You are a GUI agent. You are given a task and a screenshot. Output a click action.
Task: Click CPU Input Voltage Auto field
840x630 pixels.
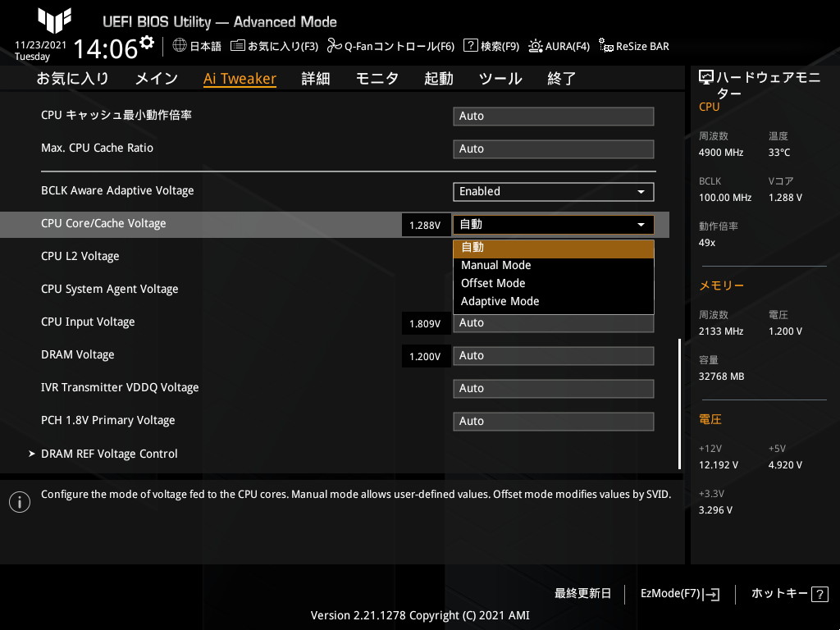tap(554, 323)
